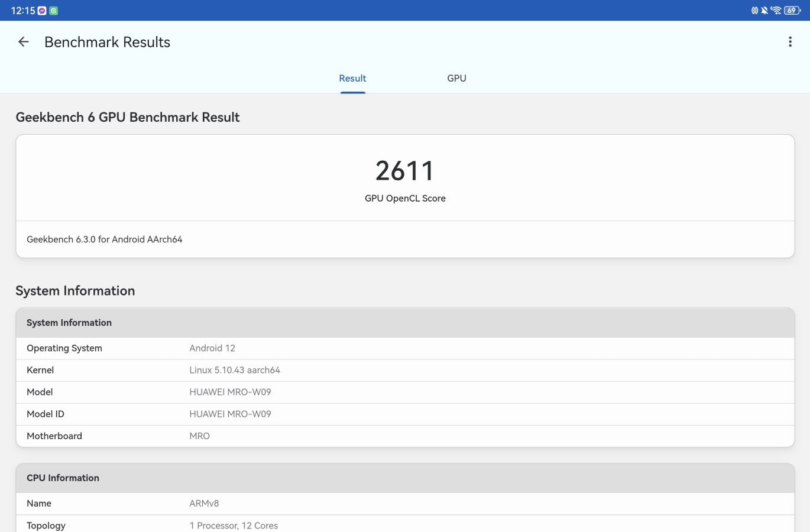Tap the Linux 5.10.43 aarch64 value
The width and height of the screenshot is (810, 532).
click(235, 370)
